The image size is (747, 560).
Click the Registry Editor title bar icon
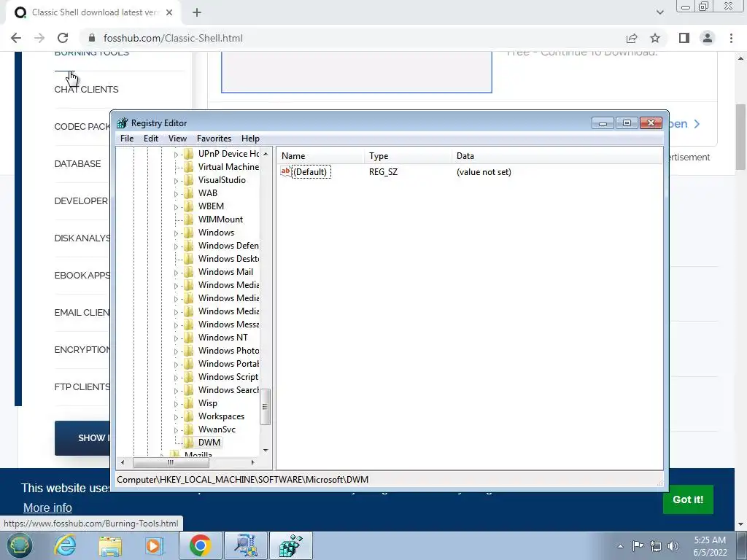(123, 122)
